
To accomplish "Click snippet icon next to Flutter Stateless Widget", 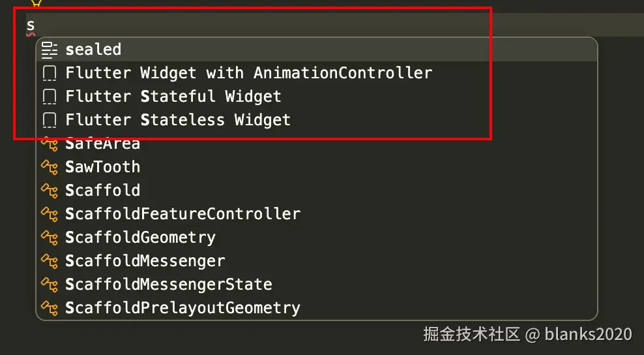I will click(50, 120).
